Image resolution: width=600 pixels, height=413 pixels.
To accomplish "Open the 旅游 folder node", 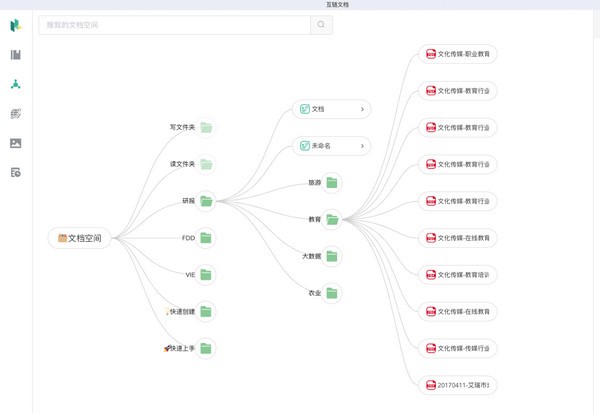I will point(331,183).
